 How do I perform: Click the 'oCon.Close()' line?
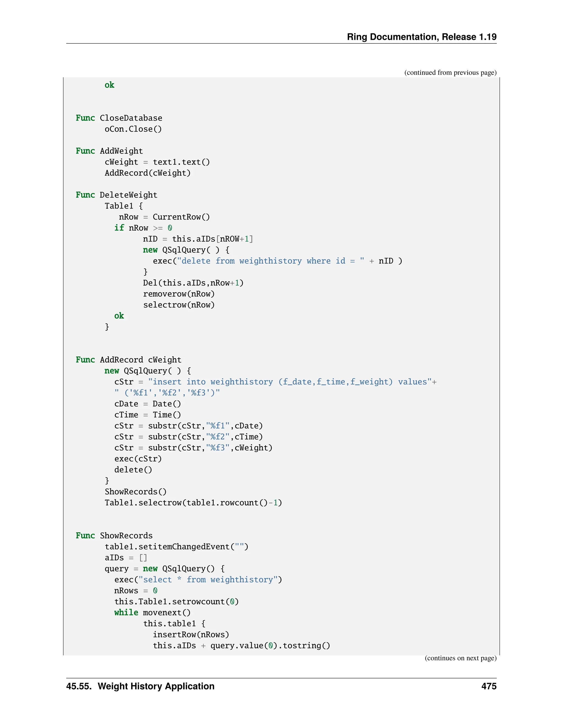tap(133, 129)
